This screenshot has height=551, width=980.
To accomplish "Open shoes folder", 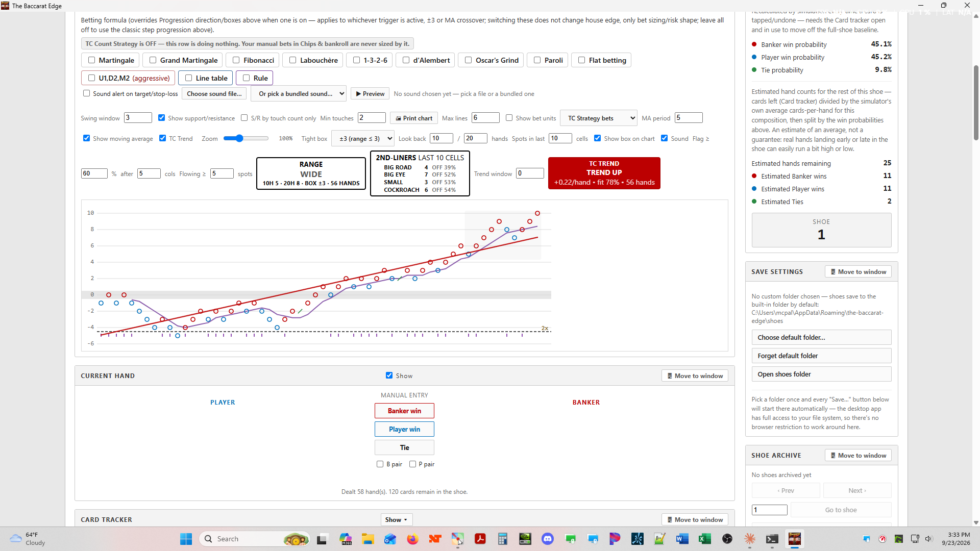I will click(821, 374).
